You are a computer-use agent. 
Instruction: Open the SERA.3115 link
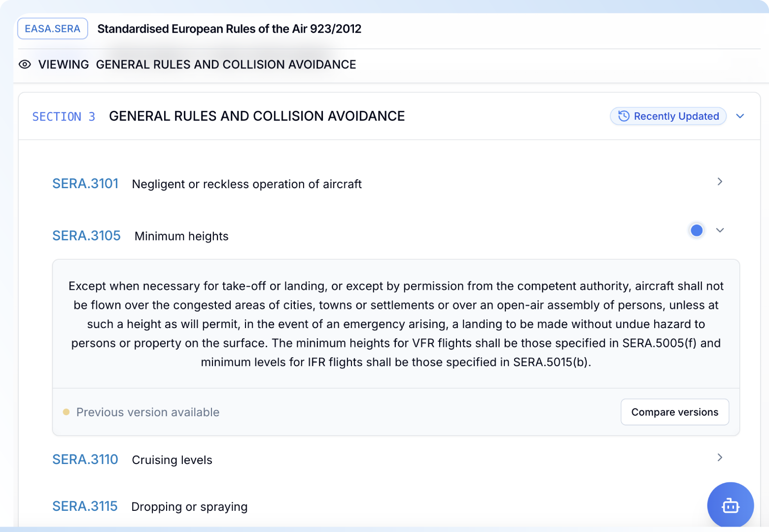[x=85, y=506]
